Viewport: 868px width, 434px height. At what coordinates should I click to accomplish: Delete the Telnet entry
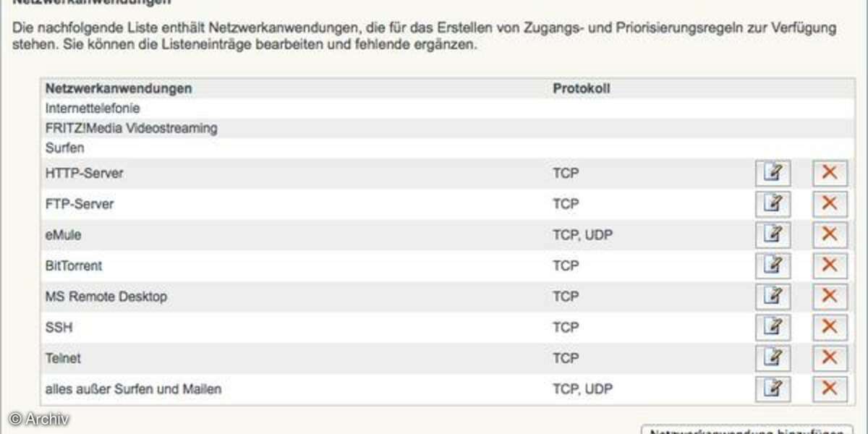[x=830, y=358]
